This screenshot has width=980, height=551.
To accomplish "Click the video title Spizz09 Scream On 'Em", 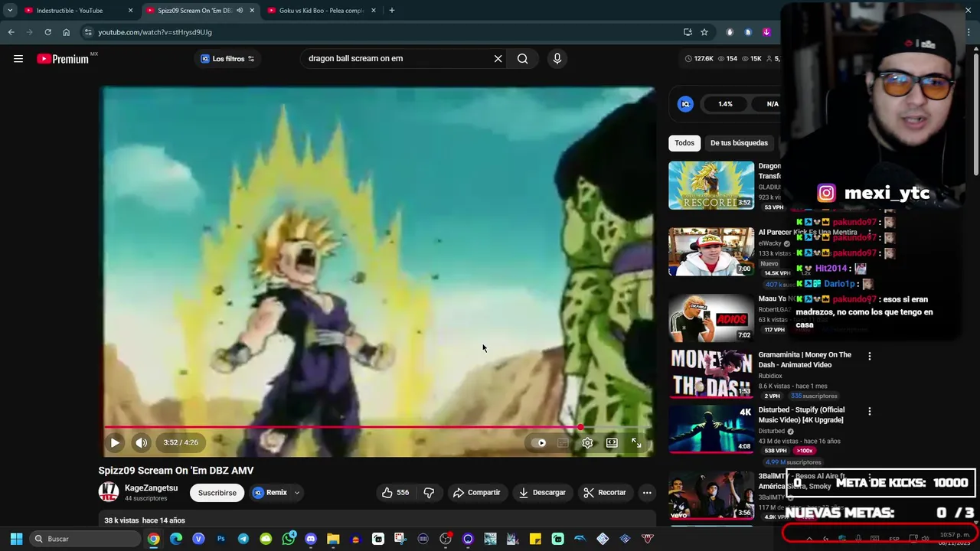I will pos(176,471).
